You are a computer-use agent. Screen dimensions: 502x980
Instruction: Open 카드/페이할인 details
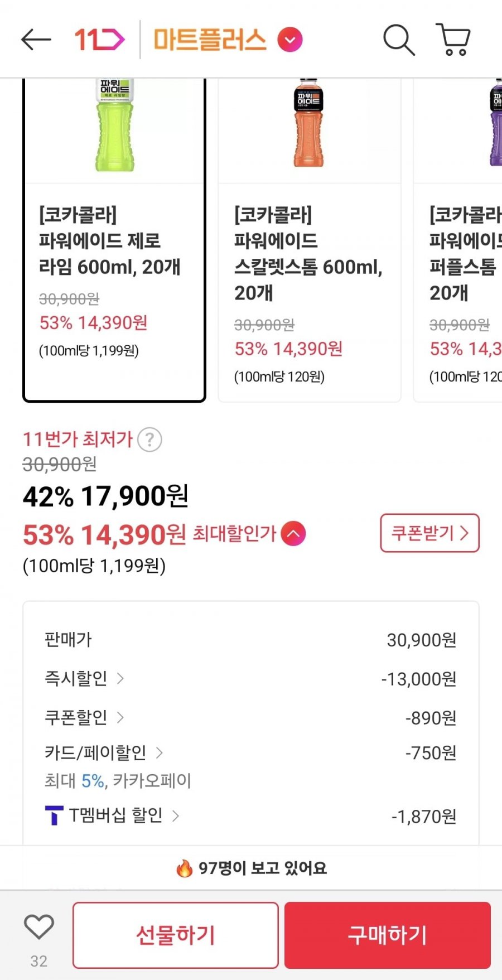[x=104, y=752]
